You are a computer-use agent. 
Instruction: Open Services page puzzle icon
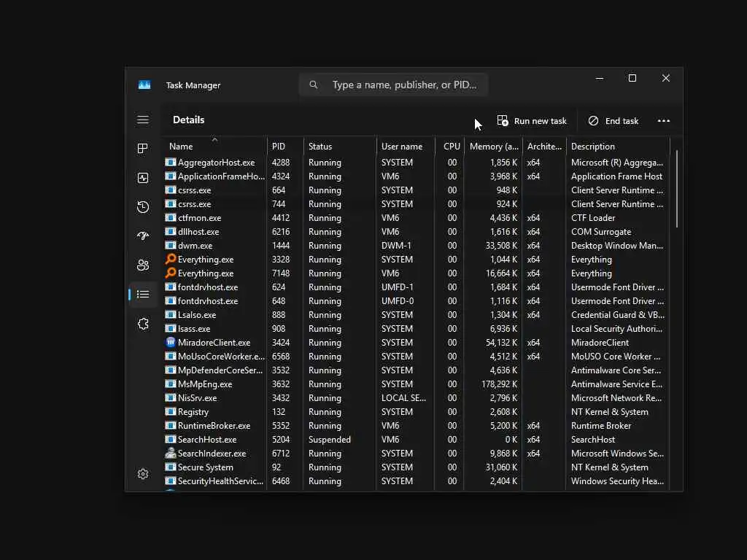[x=143, y=324]
